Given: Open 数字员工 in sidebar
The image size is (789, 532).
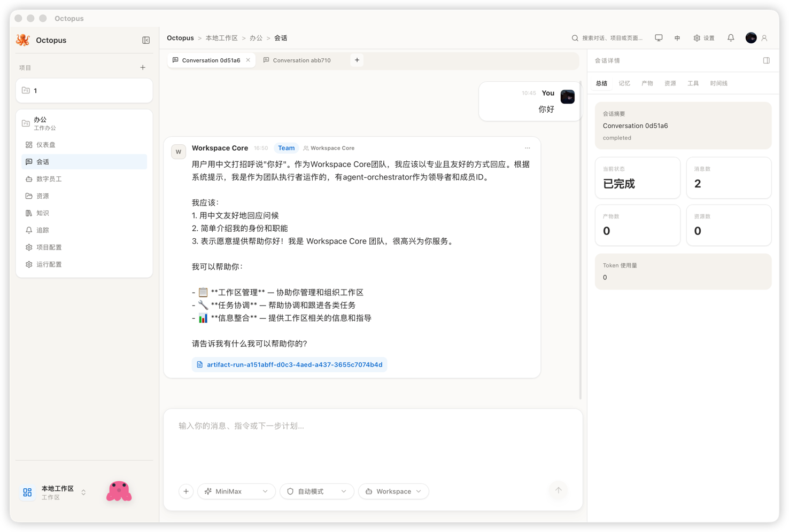Looking at the screenshot, I should 84,179.
